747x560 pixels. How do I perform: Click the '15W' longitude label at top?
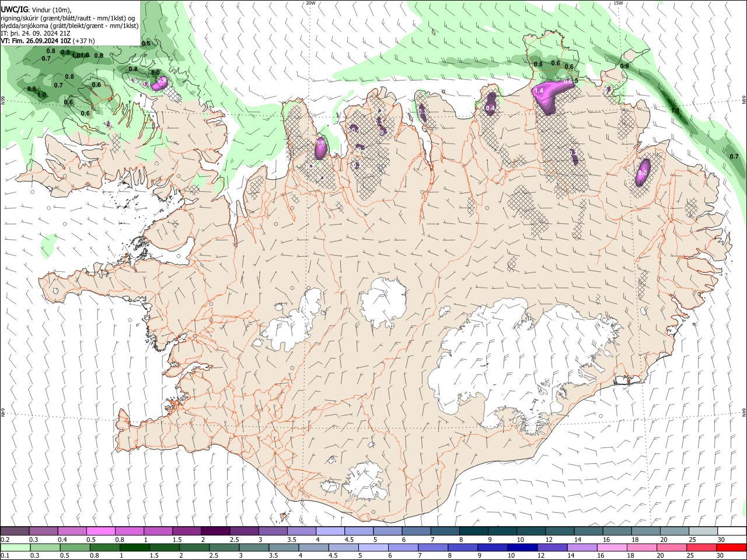(618, 3)
